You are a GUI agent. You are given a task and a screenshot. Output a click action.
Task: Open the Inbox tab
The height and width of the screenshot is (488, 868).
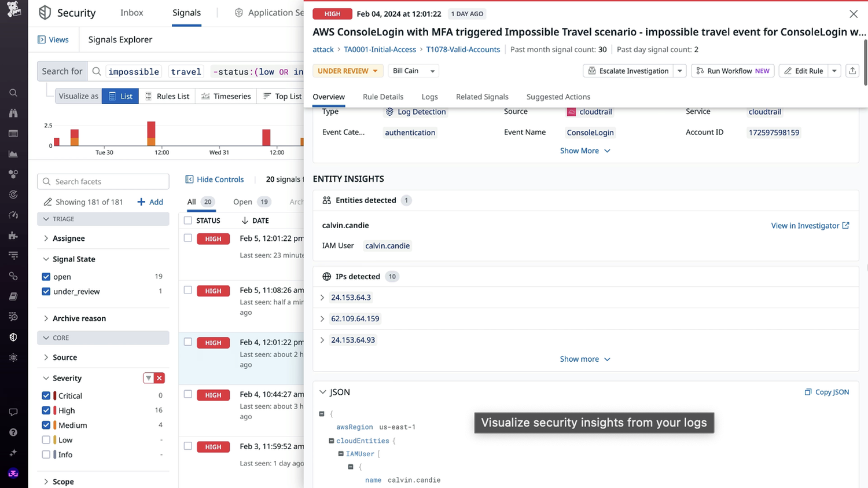[132, 12]
